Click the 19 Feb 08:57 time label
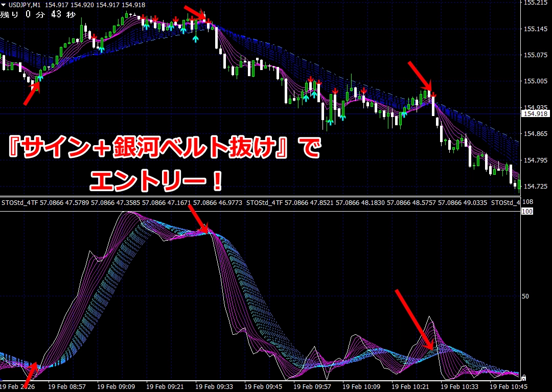The image size is (552, 392). [67, 387]
